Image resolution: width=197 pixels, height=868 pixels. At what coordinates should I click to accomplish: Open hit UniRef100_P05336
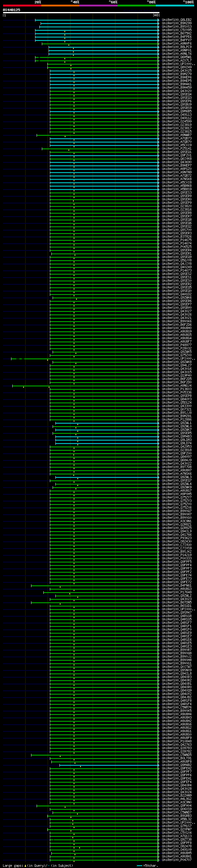point(177,392)
